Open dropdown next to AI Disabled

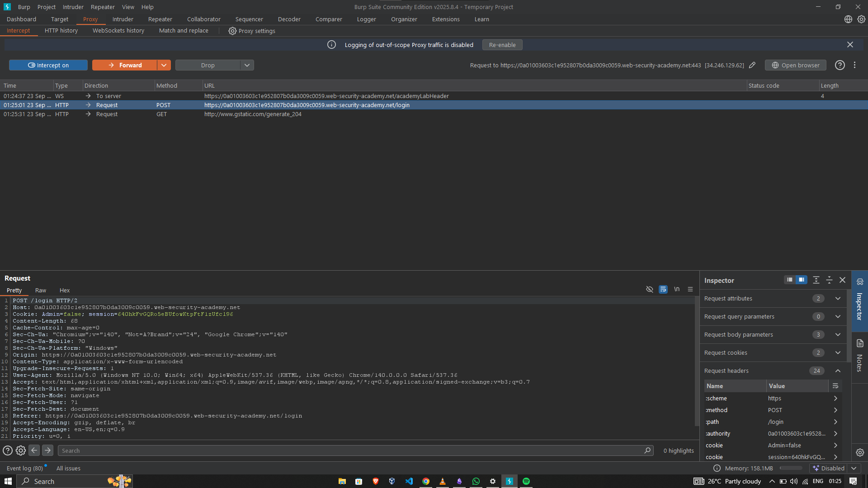pyautogui.click(x=854, y=468)
